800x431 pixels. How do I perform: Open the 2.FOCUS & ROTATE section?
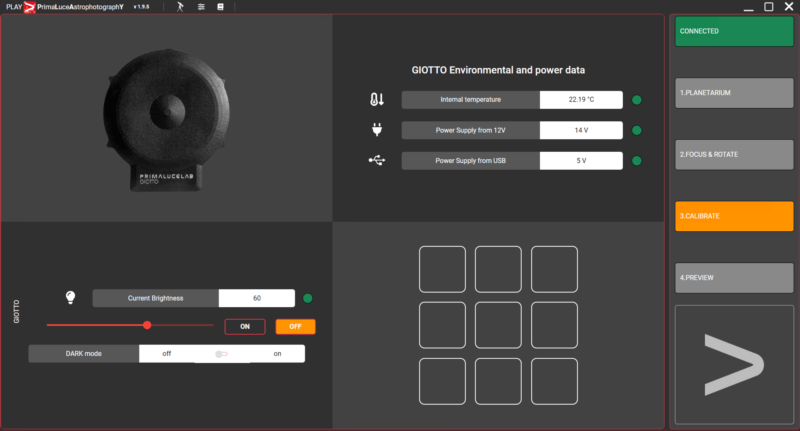(734, 155)
